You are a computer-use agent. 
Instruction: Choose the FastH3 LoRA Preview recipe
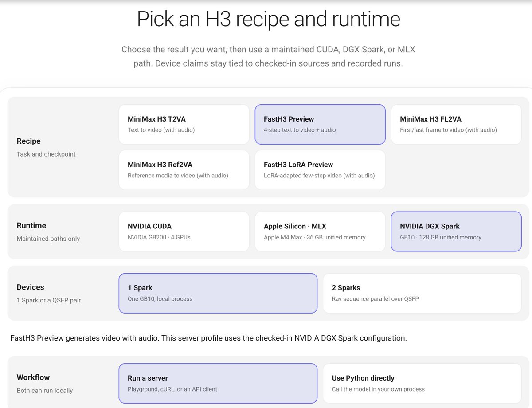tap(320, 170)
